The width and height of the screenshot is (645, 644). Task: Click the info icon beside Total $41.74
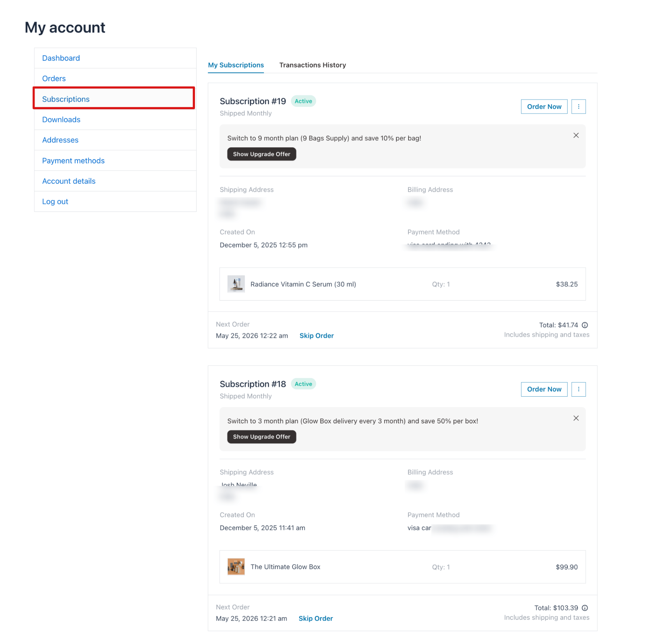pos(585,325)
